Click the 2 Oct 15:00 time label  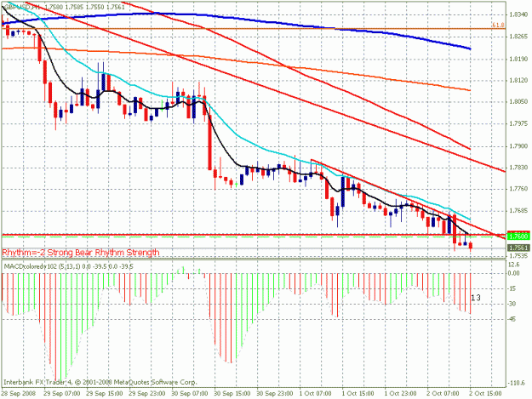[x=485, y=394]
